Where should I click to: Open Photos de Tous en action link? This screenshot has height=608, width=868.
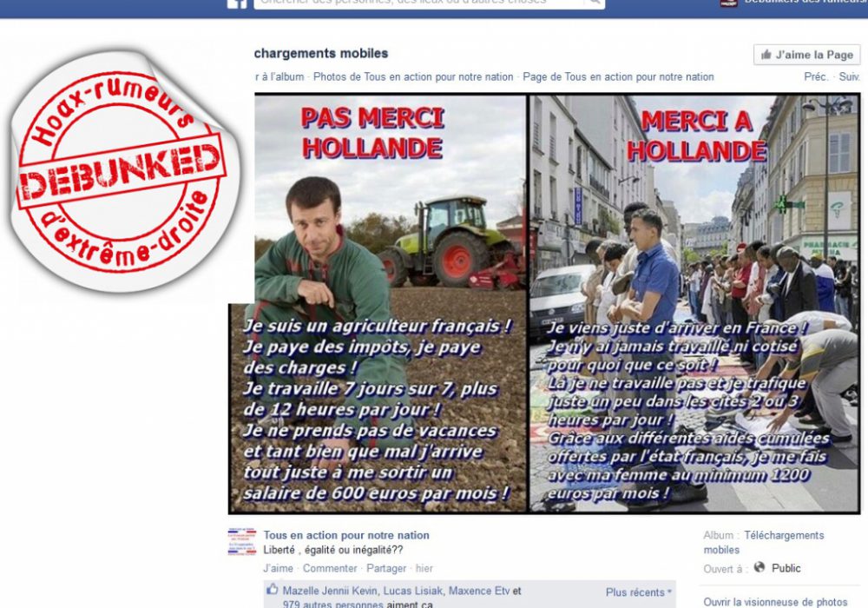tap(413, 77)
